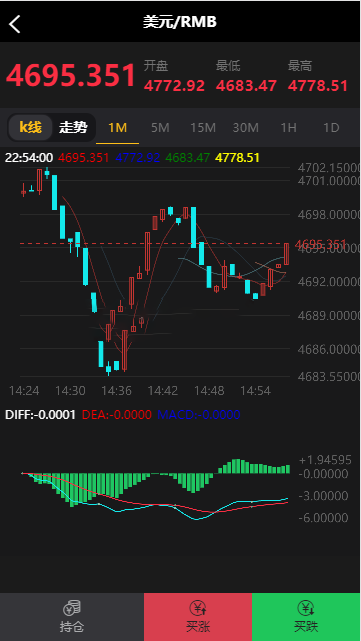This screenshot has width=361, height=641.
Task: Tap the red 买涨 buy-up button
Action: click(x=198, y=617)
